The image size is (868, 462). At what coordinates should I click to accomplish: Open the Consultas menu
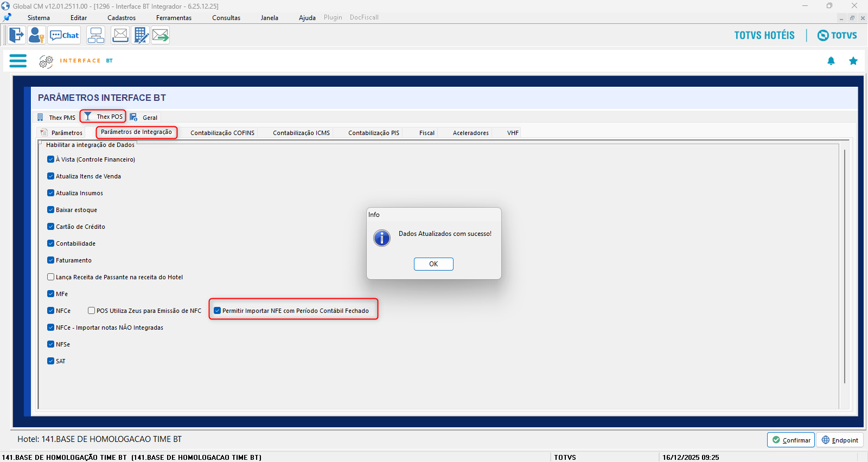[226, 18]
